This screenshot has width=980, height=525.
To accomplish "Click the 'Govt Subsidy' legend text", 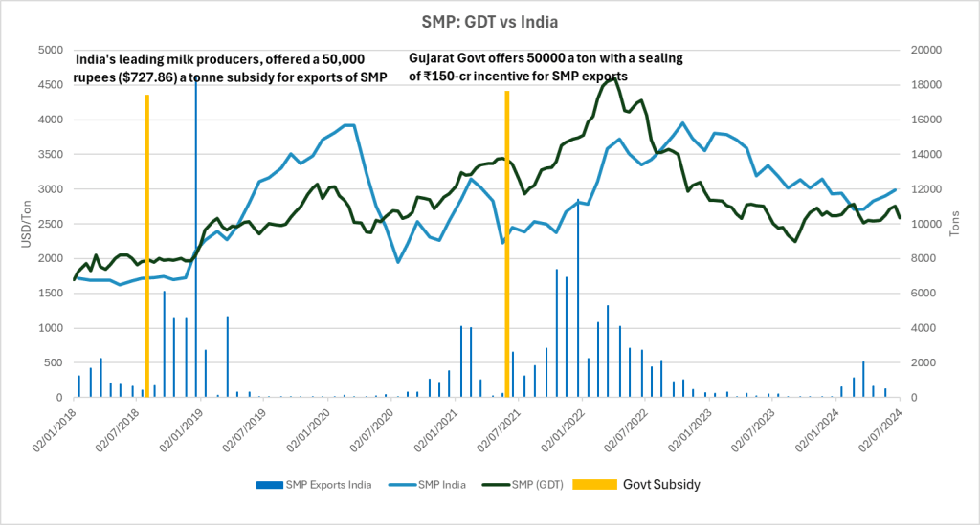I will point(661,485).
